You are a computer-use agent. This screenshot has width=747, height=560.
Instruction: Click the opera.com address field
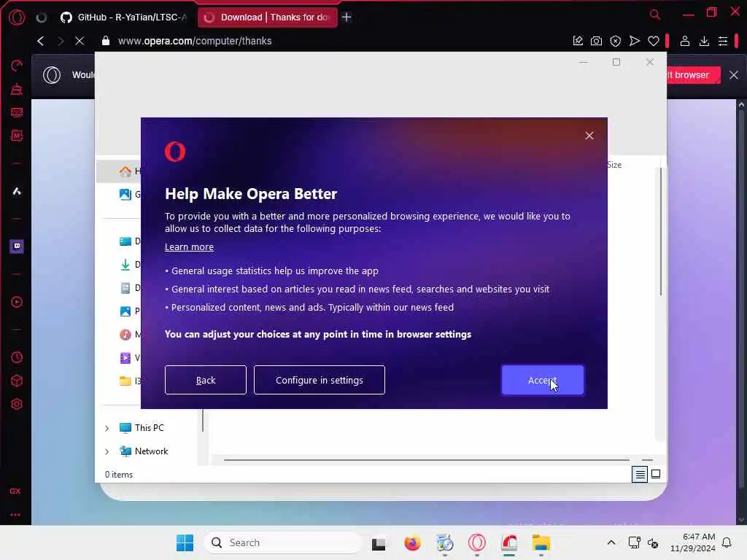click(195, 41)
